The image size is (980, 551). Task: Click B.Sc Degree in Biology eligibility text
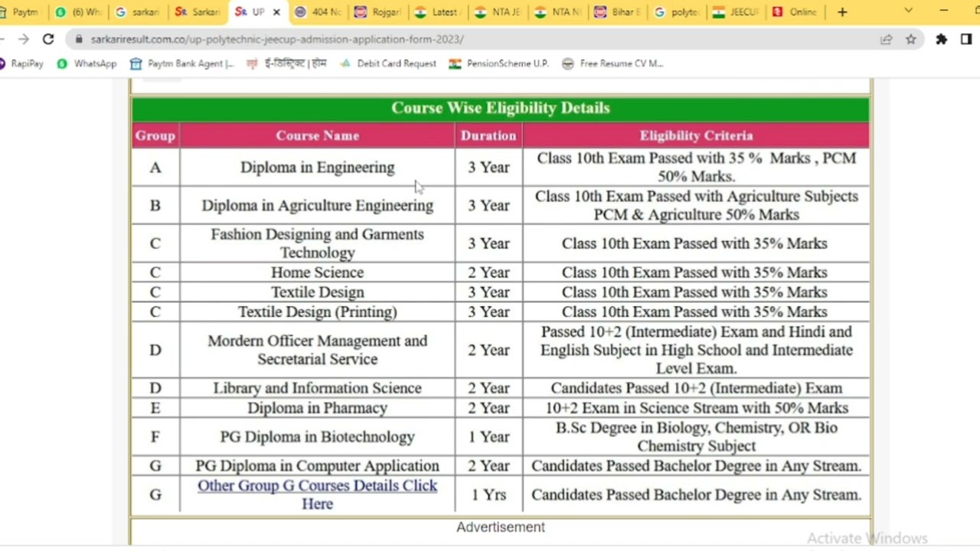(696, 436)
